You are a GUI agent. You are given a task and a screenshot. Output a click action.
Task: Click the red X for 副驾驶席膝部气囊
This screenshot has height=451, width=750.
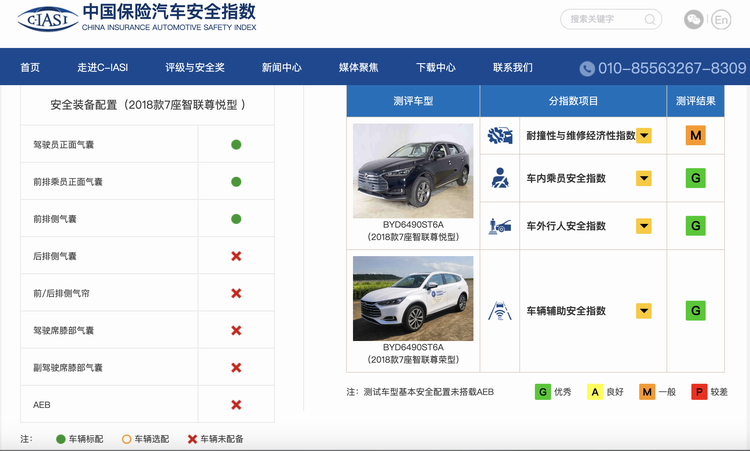[236, 368]
